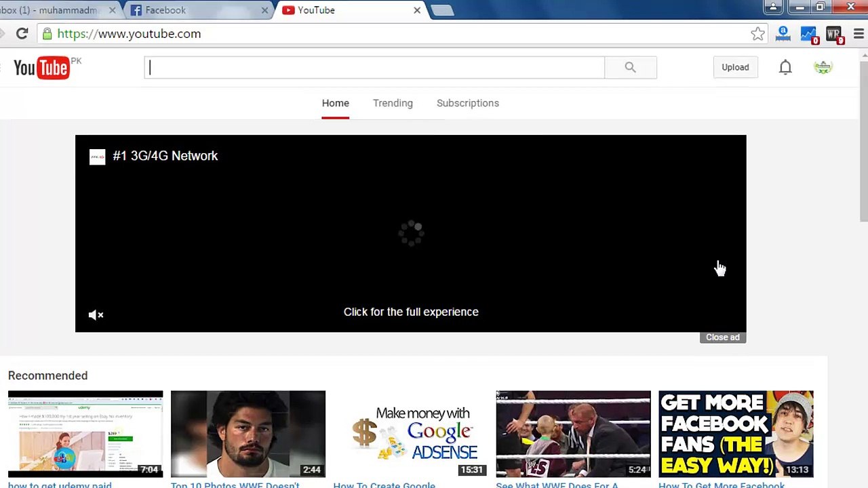
Task: Open a new tab
Action: click(442, 10)
